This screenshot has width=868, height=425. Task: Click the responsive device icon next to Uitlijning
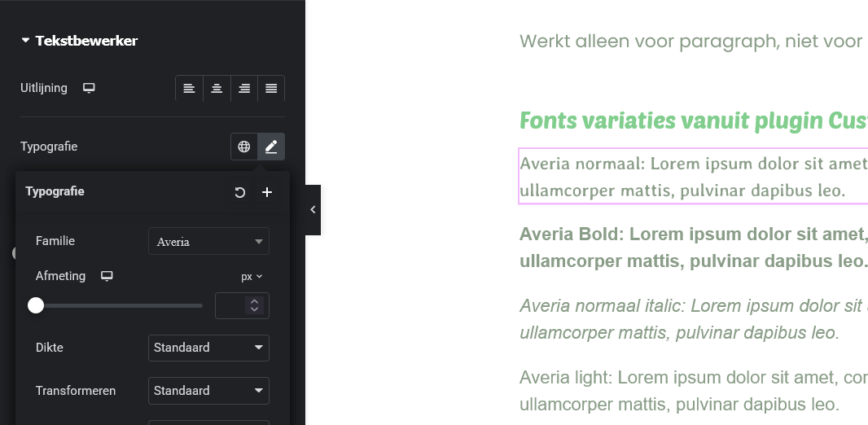point(89,88)
